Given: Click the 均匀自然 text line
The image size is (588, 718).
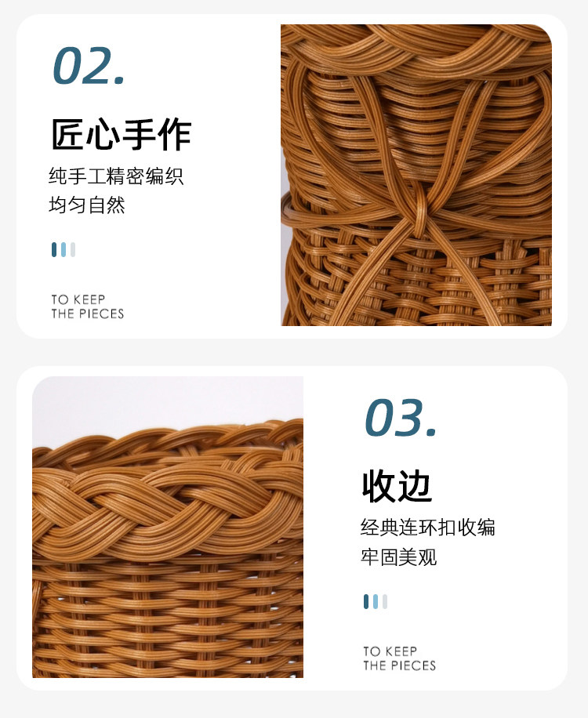Looking at the screenshot, I should [87, 205].
